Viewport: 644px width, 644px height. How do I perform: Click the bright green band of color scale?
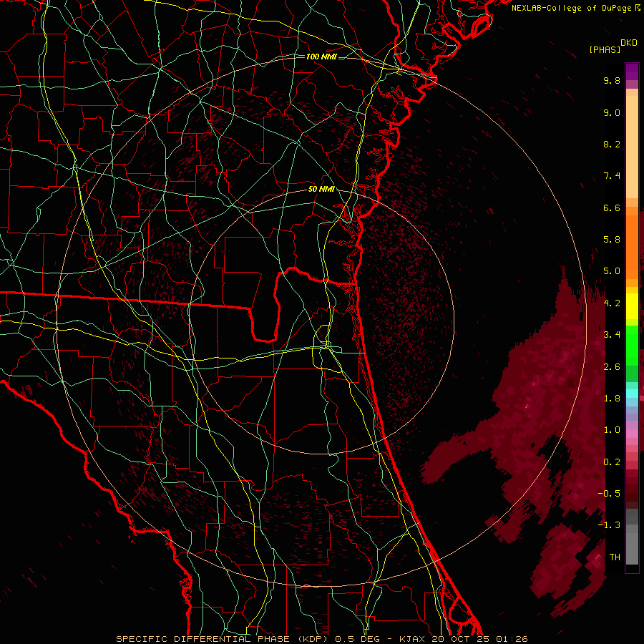632,345
